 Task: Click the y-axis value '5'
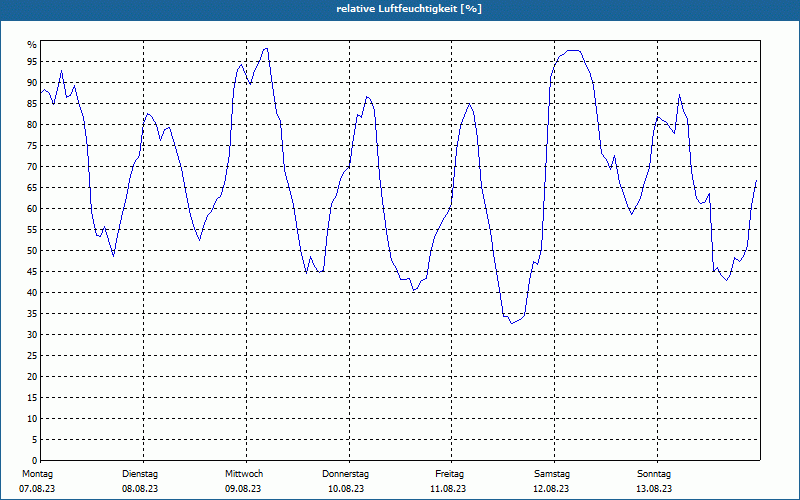pos(34,439)
